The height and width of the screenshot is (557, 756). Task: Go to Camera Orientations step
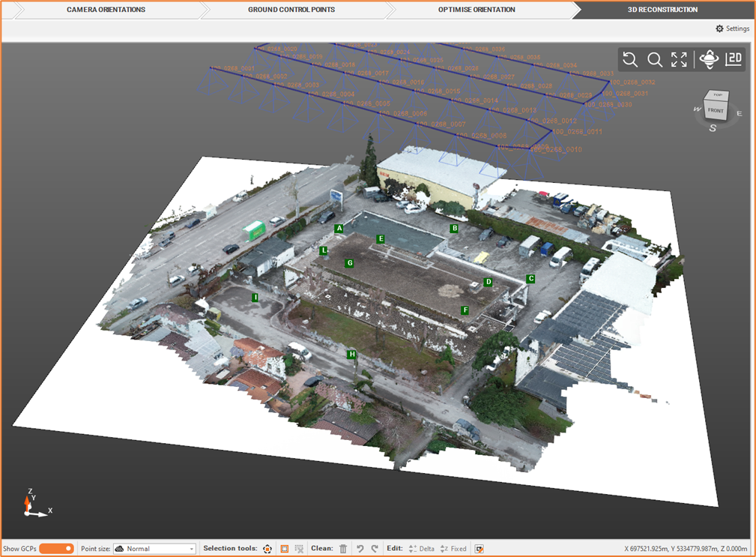[x=106, y=10]
